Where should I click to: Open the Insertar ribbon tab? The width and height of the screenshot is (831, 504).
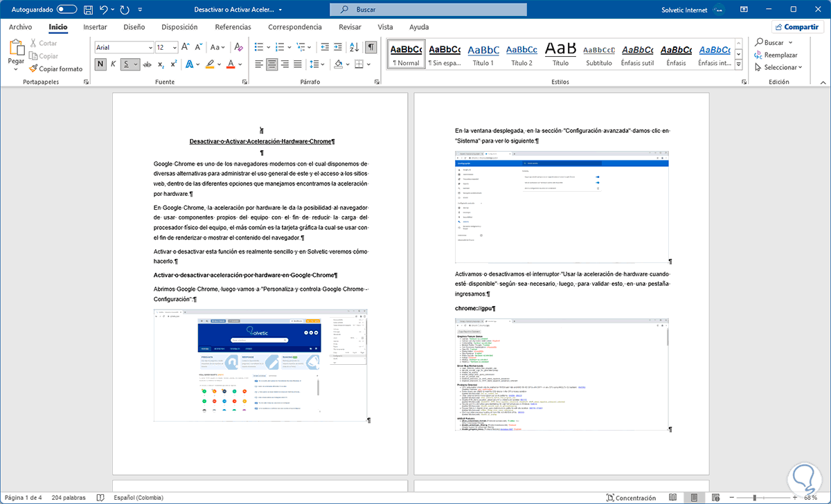point(95,27)
